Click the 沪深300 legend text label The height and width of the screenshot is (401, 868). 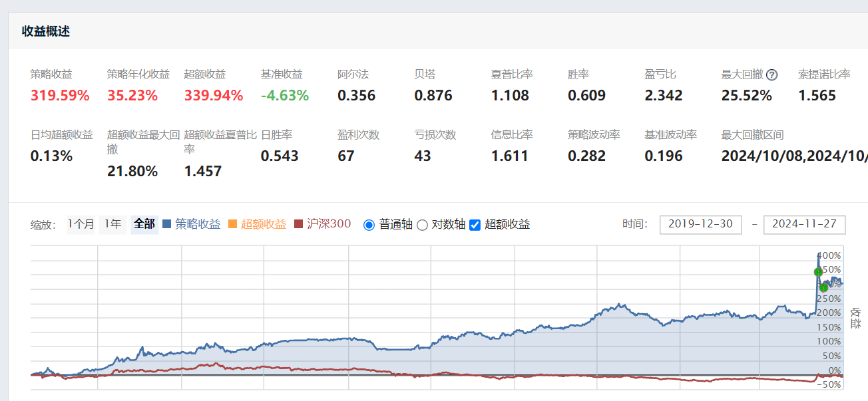click(329, 225)
